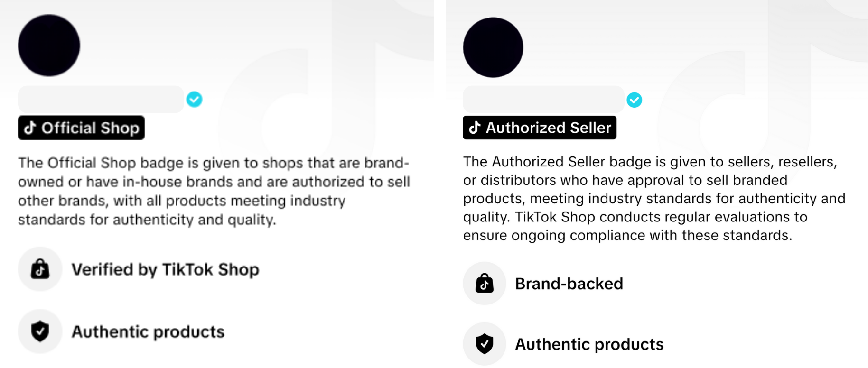
Task: Enable the Verified by TikTok Shop status
Action: (165, 269)
